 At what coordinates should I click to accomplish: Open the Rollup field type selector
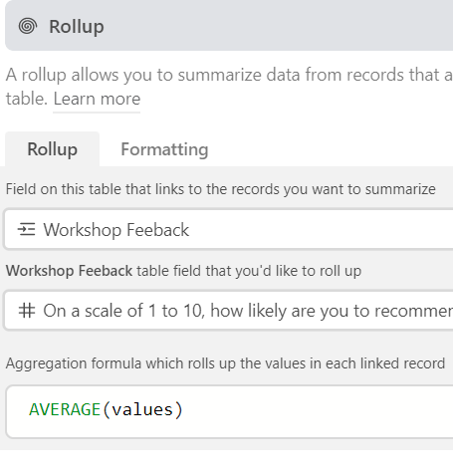[229, 26]
